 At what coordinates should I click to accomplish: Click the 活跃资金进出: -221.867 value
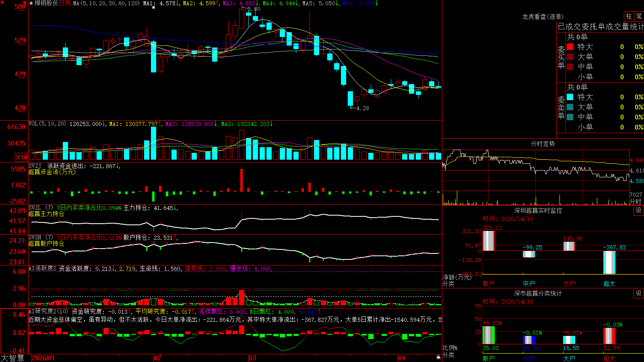82,166
